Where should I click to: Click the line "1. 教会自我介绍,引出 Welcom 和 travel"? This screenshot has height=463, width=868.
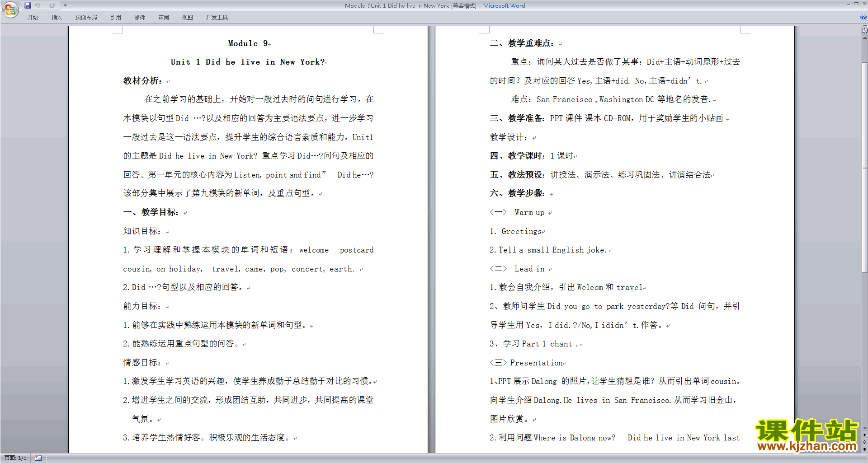[x=566, y=287]
